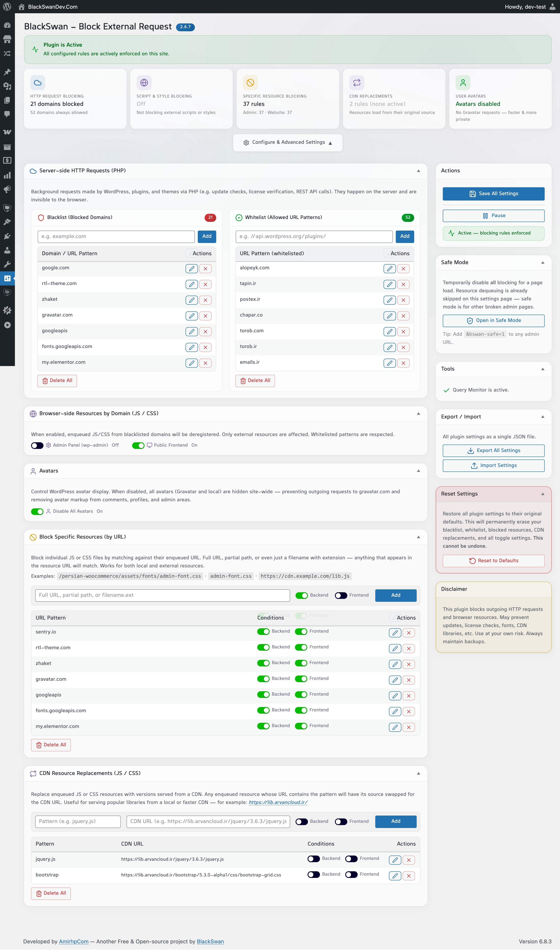Expand Configure & Advanced Settings
The image size is (560, 950).
click(287, 142)
